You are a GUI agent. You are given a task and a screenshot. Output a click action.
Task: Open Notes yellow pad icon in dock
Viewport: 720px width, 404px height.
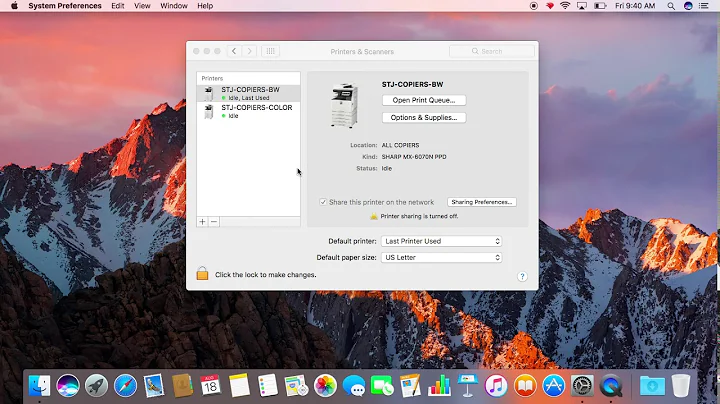coord(239,386)
